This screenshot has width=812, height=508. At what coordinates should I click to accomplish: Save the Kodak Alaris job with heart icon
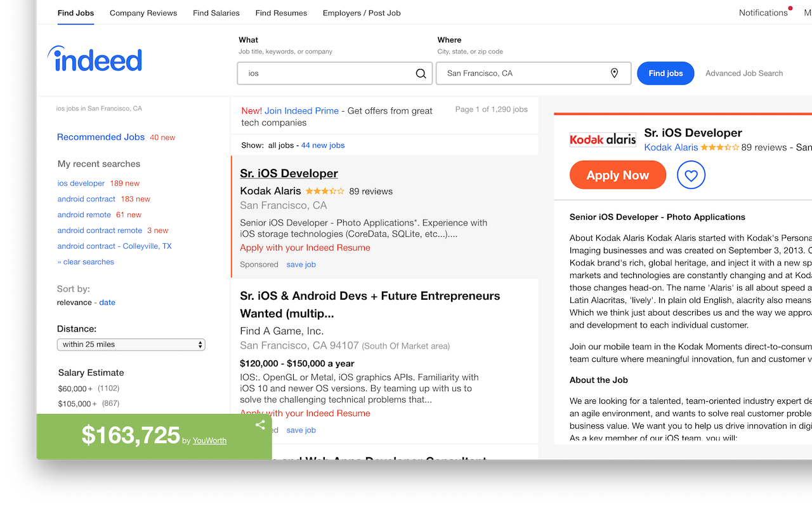(x=691, y=175)
